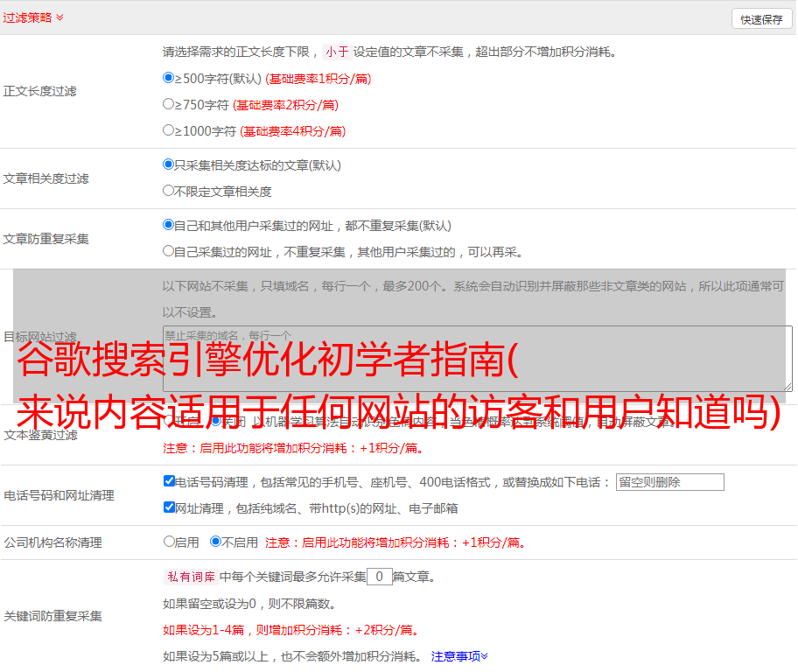Enable 公司机构名称清理 with 启用 radio
Screen dimensions: 798x672
[170, 542]
